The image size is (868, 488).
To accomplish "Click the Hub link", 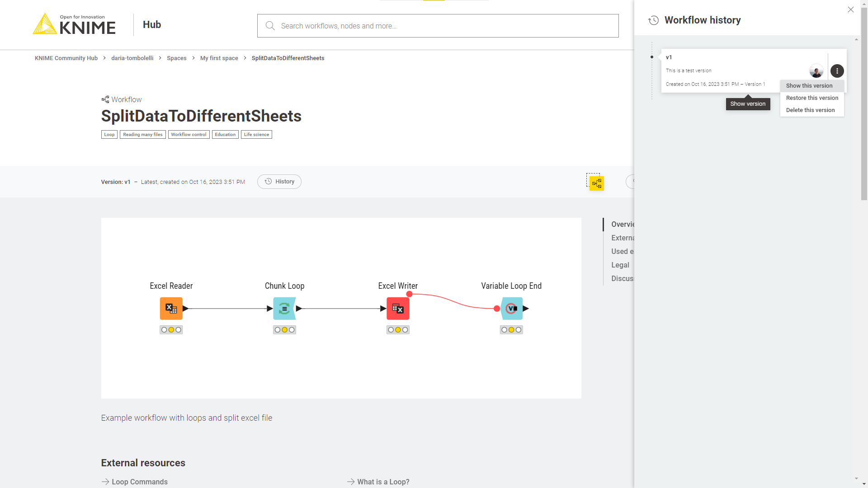I will [152, 25].
